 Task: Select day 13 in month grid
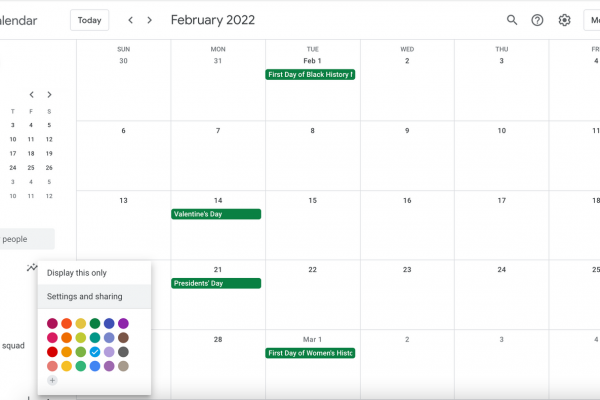pos(123,201)
